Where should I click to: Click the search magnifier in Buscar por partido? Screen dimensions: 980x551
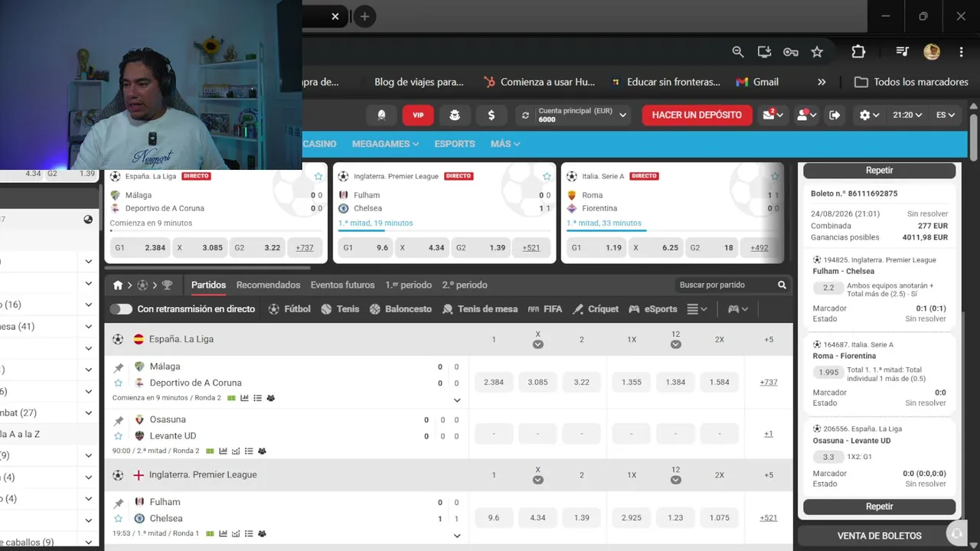(x=782, y=285)
